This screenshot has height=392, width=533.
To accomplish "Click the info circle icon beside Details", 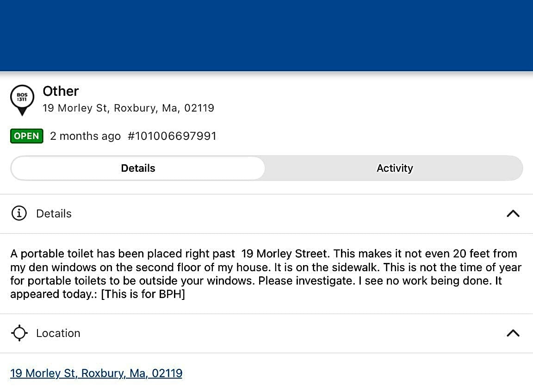I will (19, 213).
